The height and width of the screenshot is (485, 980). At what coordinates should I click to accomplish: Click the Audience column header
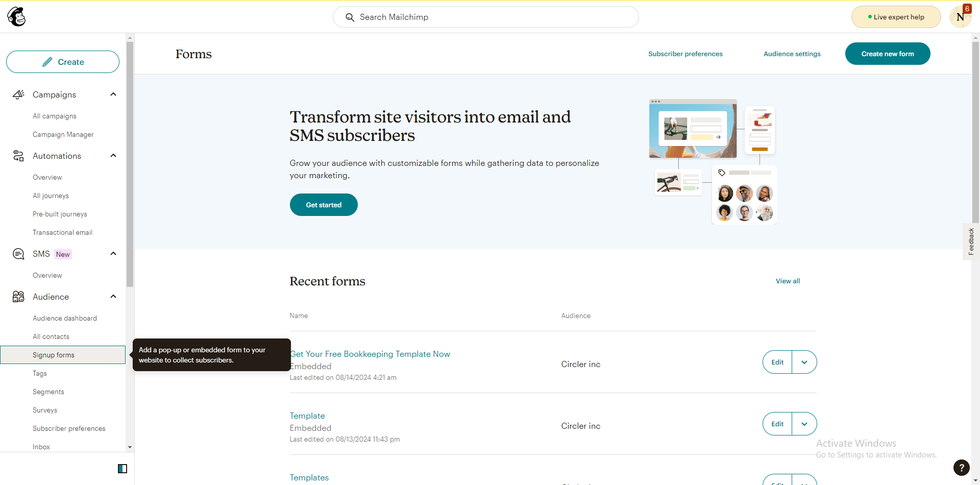(x=576, y=316)
